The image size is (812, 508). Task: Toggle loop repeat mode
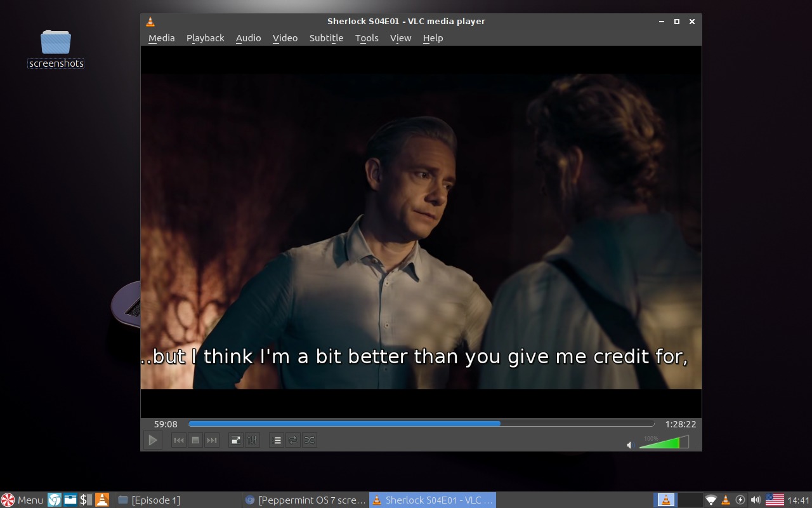[x=293, y=440]
